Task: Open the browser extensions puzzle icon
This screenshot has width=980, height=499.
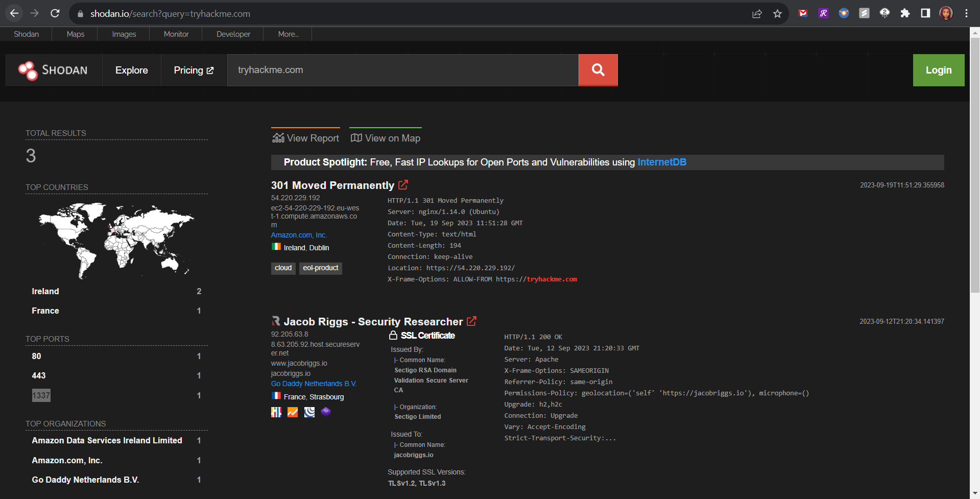Action: [x=905, y=14]
